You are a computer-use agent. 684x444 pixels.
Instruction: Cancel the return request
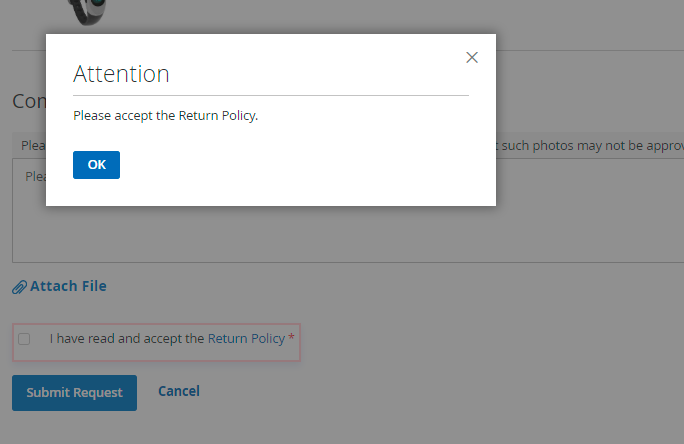(x=179, y=391)
